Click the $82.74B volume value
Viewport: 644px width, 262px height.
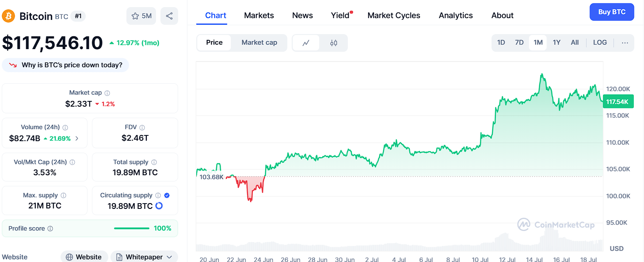(x=25, y=139)
